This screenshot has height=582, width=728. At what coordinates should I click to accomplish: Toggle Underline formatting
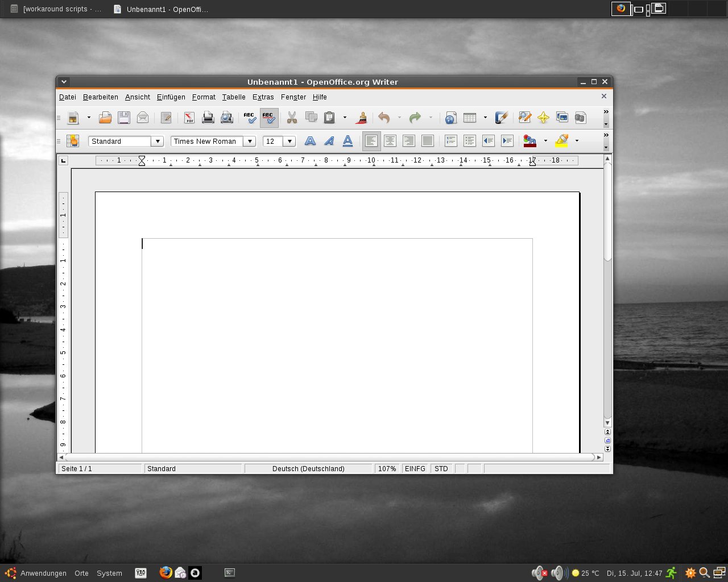(x=348, y=141)
